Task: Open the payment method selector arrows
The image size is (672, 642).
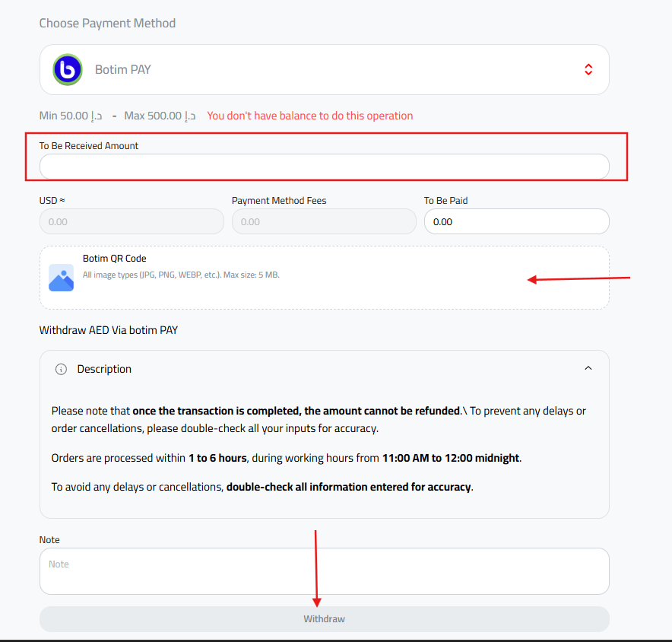Action: click(x=588, y=69)
